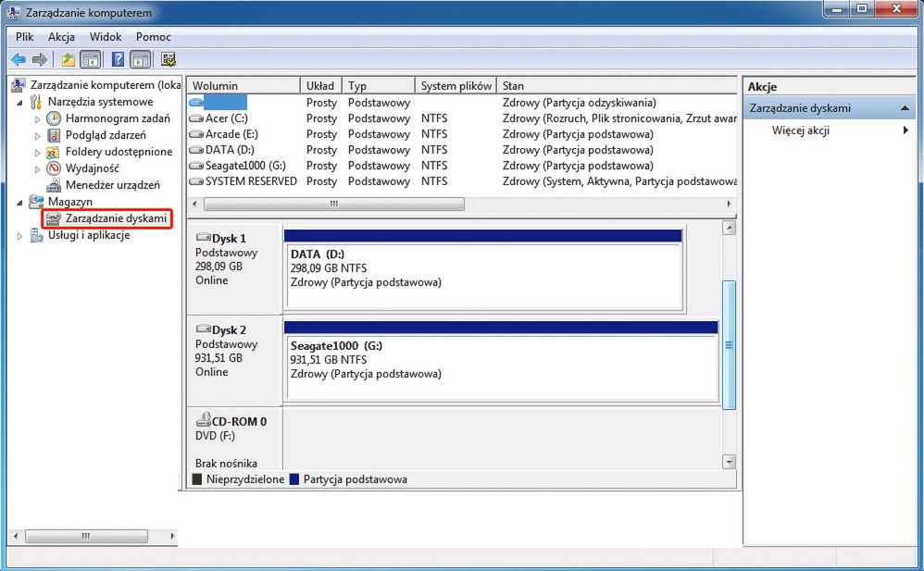The width and height of the screenshot is (924, 571).
Task: Open the Widok menu
Action: (106, 36)
